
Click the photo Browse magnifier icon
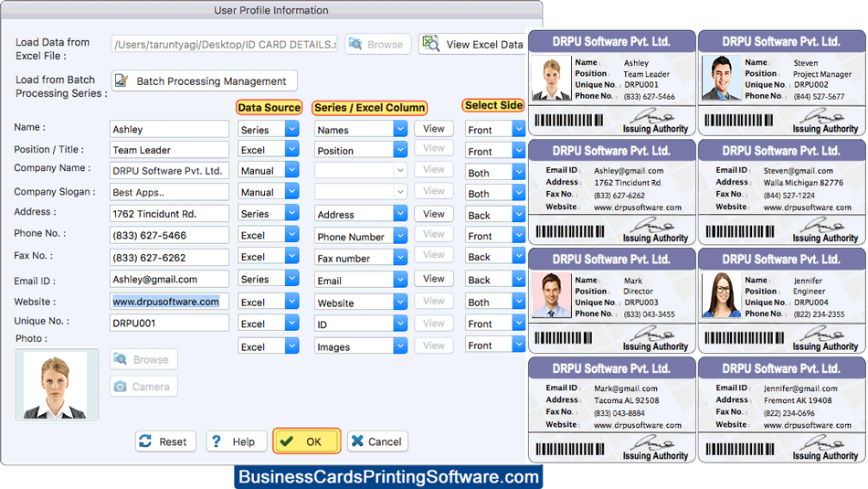(120, 359)
